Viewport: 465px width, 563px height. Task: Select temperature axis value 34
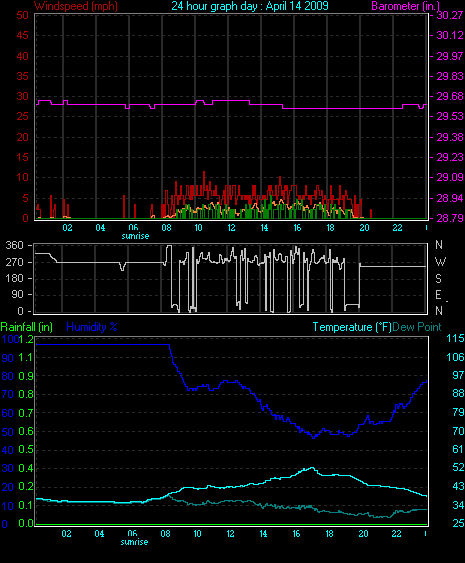click(x=458, y=505)
